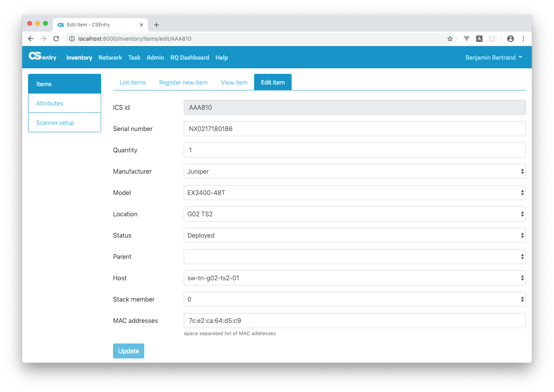Screen dimensions: 554x392
Task: Open the Status dropdown set to Deployed
Action: (354, 235)
